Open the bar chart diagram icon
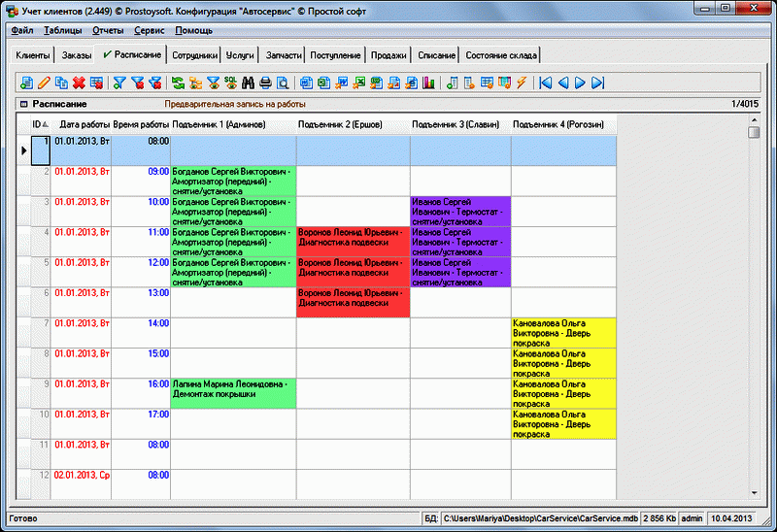777x532 pixels. point(426,83)
